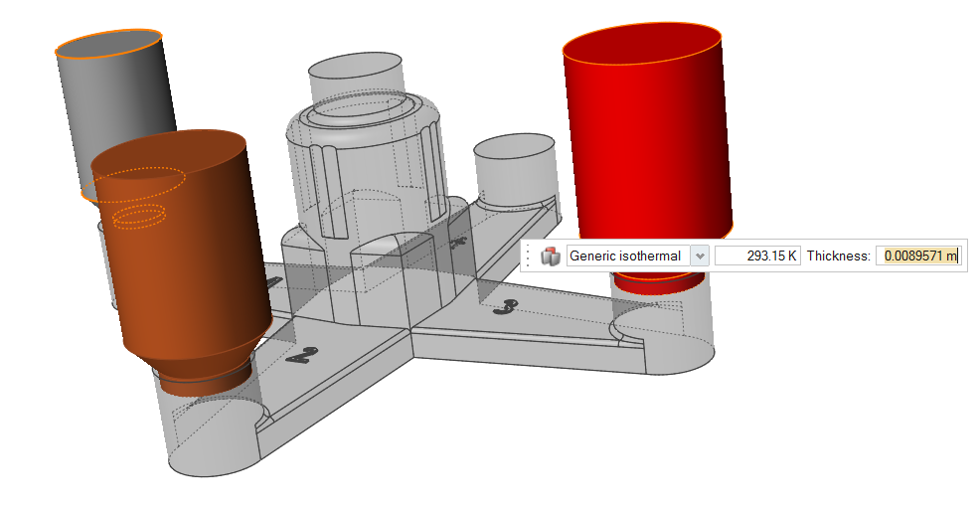
Task: Click the transparent base under the orange cylinder
Action: point(209,427)
